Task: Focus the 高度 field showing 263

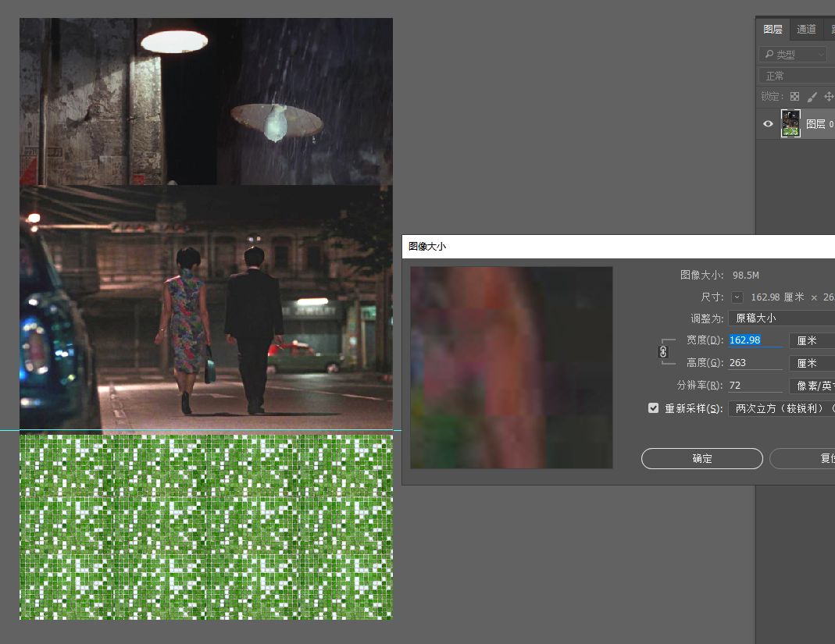Action: 755,363
